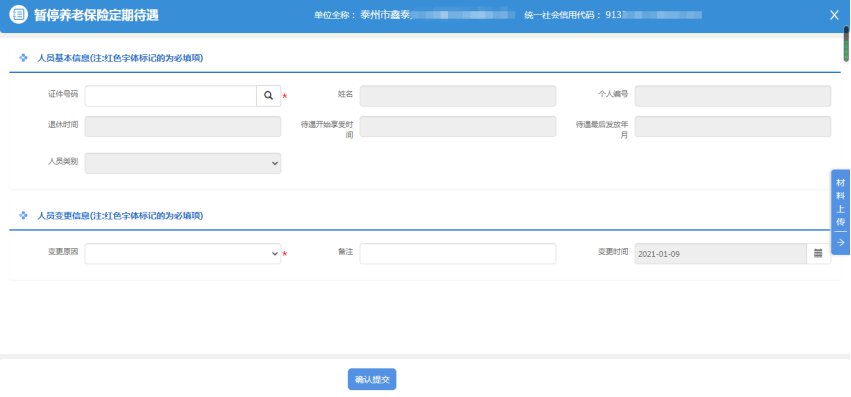Expand the 人员类别 dropdown

183,163
